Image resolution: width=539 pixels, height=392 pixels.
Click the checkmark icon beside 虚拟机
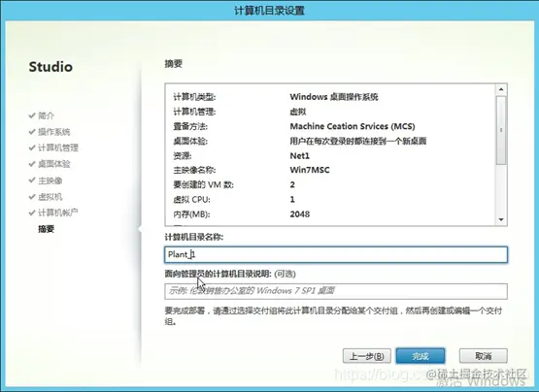(32, 196)
